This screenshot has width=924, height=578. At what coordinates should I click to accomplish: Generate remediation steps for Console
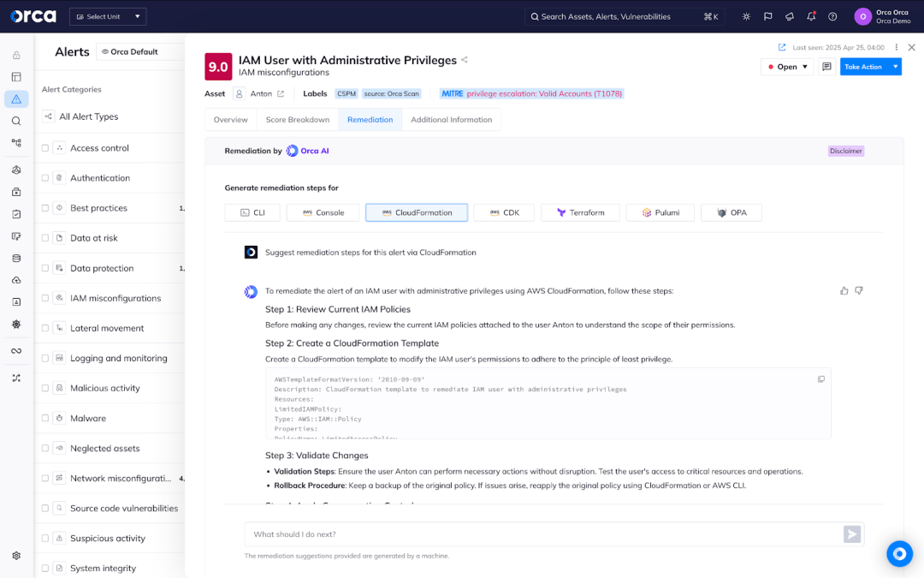pyautogui.click(x=323, y=213)
